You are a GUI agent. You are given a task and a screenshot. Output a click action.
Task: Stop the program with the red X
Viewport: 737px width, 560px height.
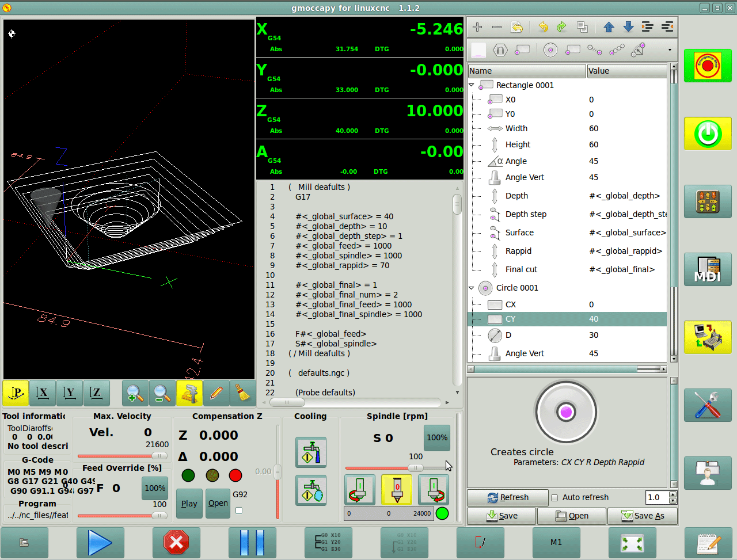point(176,542)
